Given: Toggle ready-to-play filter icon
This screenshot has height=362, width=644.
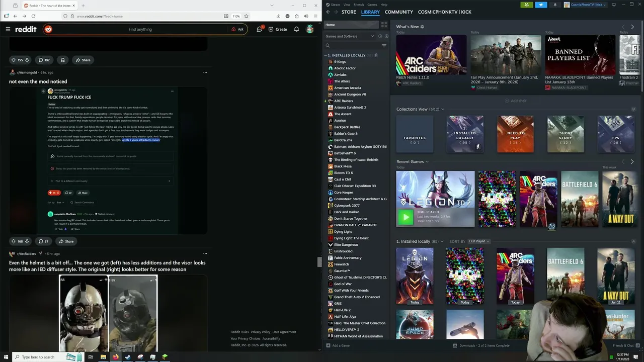Looking at the screenshot, I should [386, 36].
